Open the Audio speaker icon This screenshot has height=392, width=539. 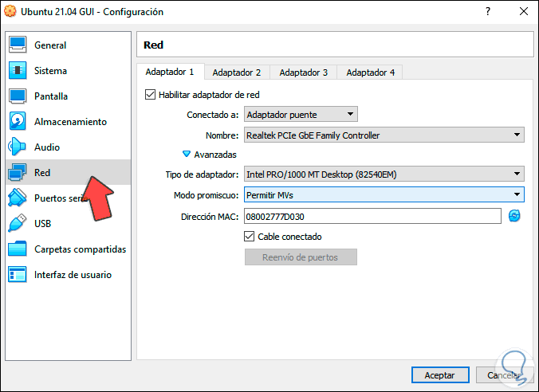point(18,147)
